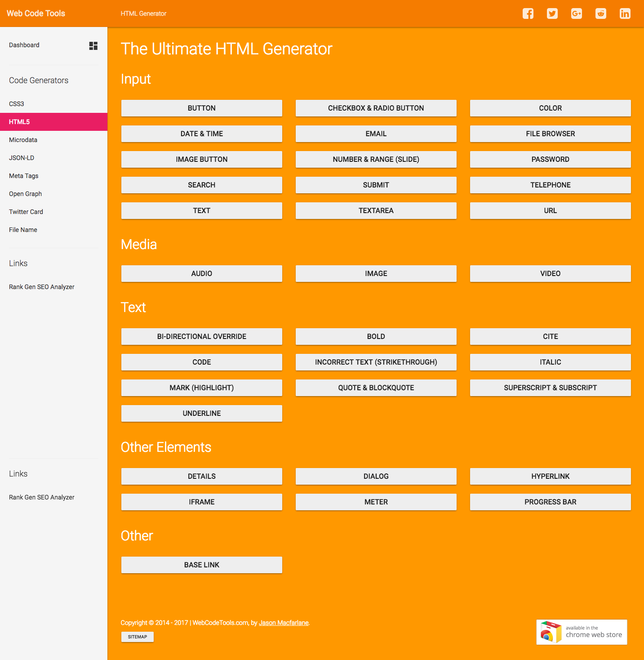Open the Button input generator
644x660 pixels.
click(202, 108)
